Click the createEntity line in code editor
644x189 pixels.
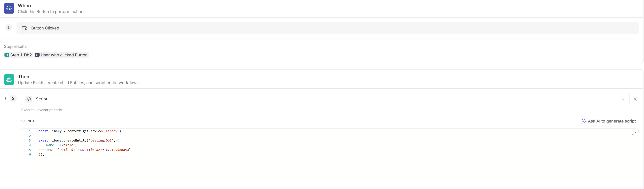coord(79,140)
